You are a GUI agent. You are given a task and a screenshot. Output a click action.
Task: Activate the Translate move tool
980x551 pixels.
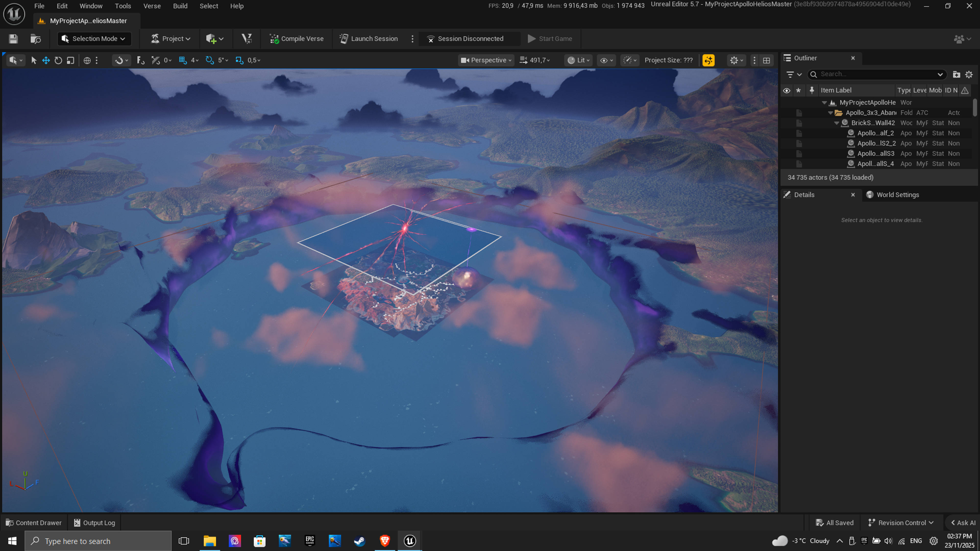point(46,60)
